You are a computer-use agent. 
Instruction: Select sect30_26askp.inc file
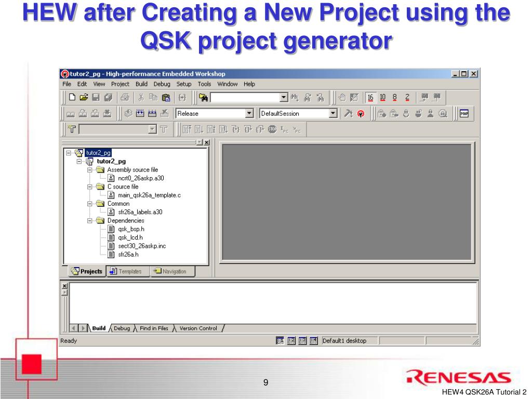pos(142,246)
